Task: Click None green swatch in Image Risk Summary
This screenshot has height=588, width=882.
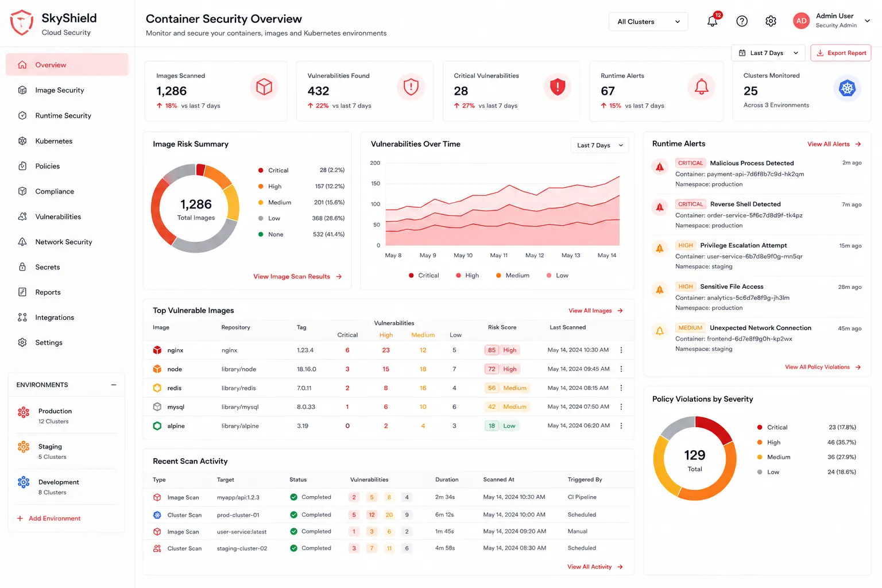Action: point(261,234)
